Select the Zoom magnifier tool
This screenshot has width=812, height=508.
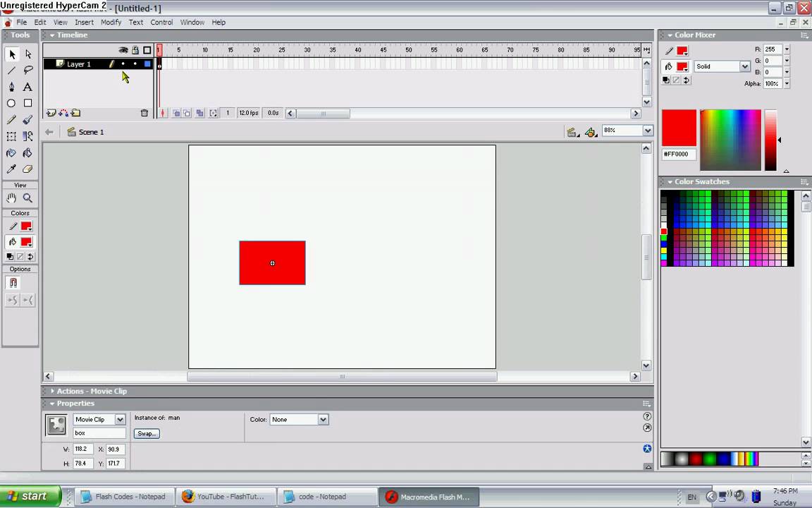(x=28, y=198)
